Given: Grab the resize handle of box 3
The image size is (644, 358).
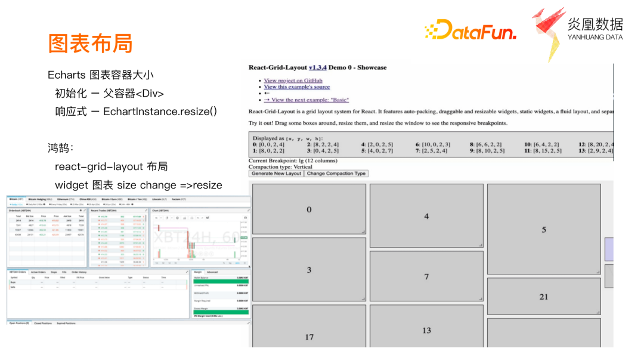Looking at the screenshot, I should 364,299.
